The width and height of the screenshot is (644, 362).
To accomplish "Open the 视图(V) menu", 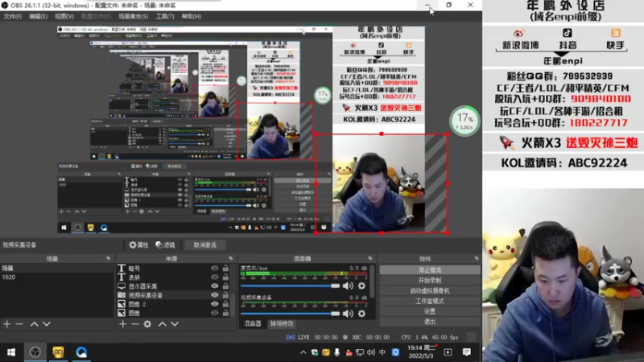I will click(x=64, y=16).
